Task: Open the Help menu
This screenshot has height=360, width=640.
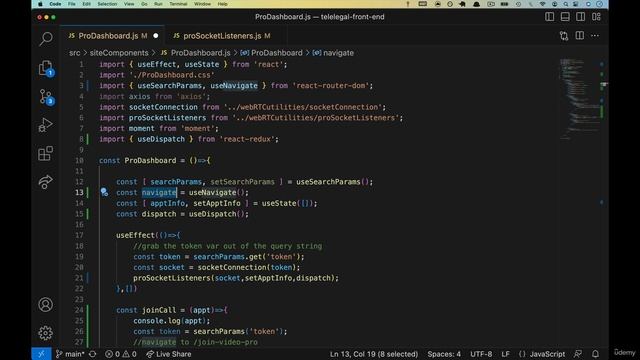Action: click(x=222, y=4)
